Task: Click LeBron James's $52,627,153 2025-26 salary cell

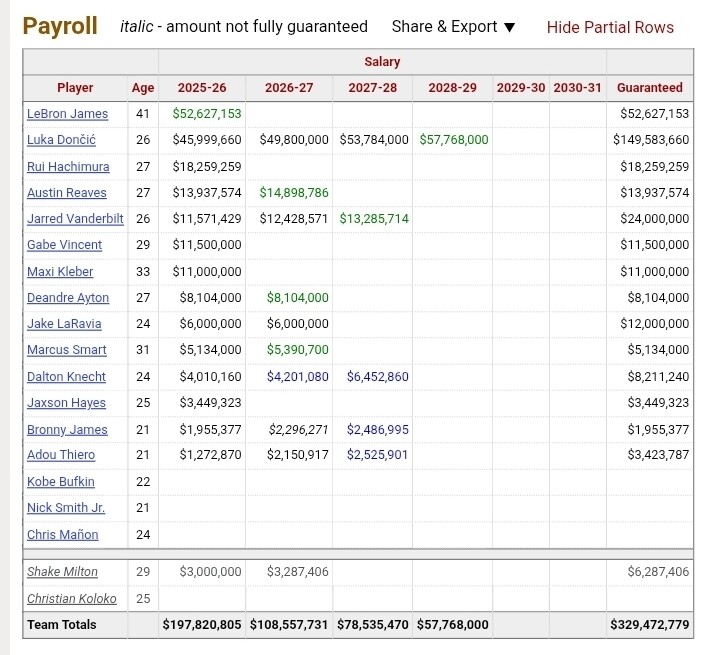Action: point(207,114)
